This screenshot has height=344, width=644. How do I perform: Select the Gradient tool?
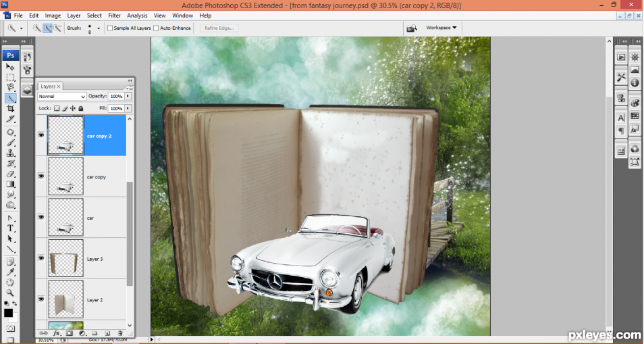pyautogui.click(x=10, y=184)
